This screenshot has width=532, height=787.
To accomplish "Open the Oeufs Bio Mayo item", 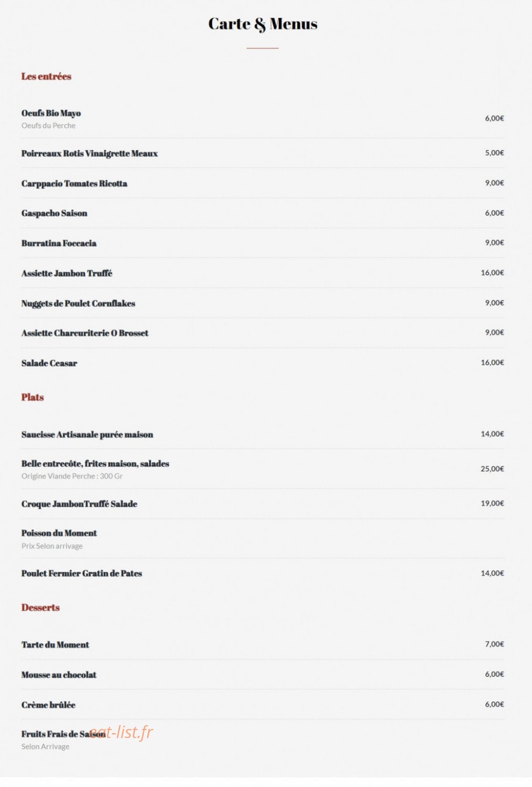I will [51, 113].
